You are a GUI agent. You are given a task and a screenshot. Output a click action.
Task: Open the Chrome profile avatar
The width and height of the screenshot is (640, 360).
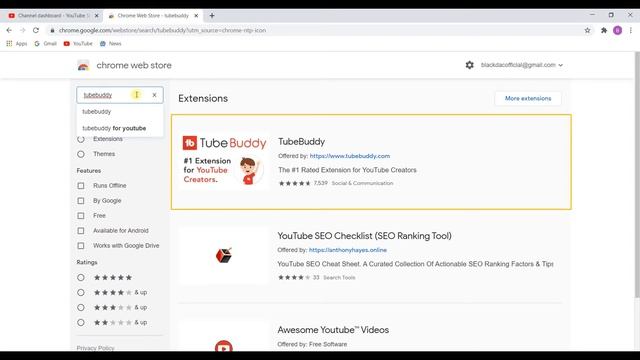(618, 30)
